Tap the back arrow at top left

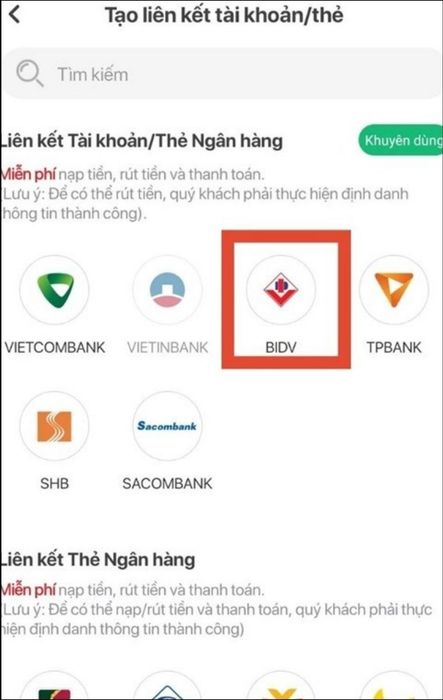(x=14, y=14)
